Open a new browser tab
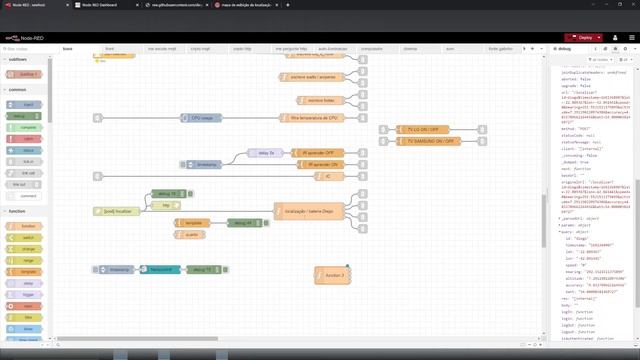 point(288,5)
